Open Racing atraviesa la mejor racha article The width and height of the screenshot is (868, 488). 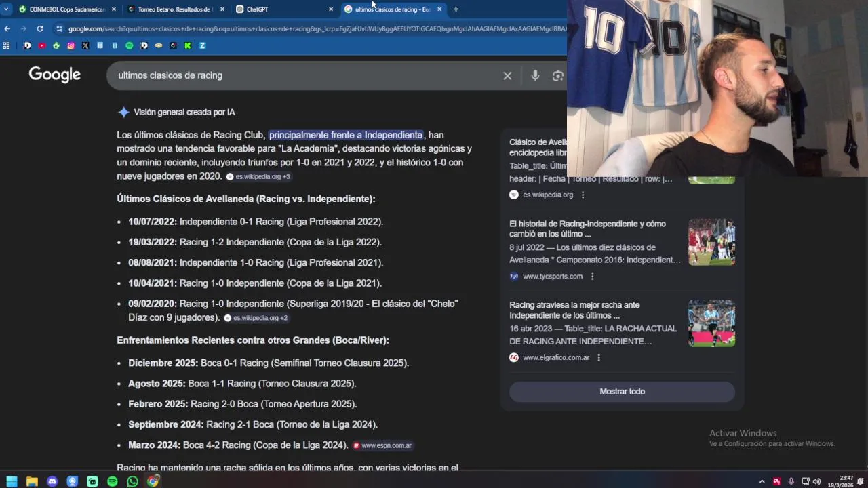coord(574,310)
